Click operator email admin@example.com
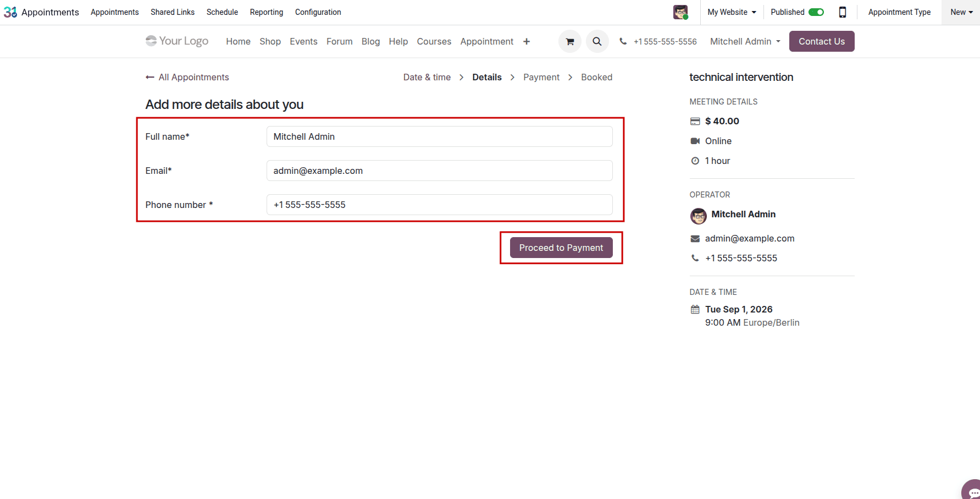 [x=750, y=238]
